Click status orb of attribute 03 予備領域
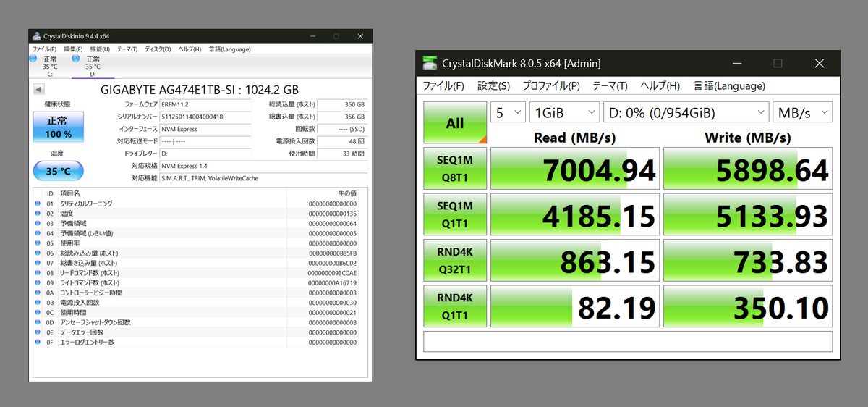 [x=38, y=223]
